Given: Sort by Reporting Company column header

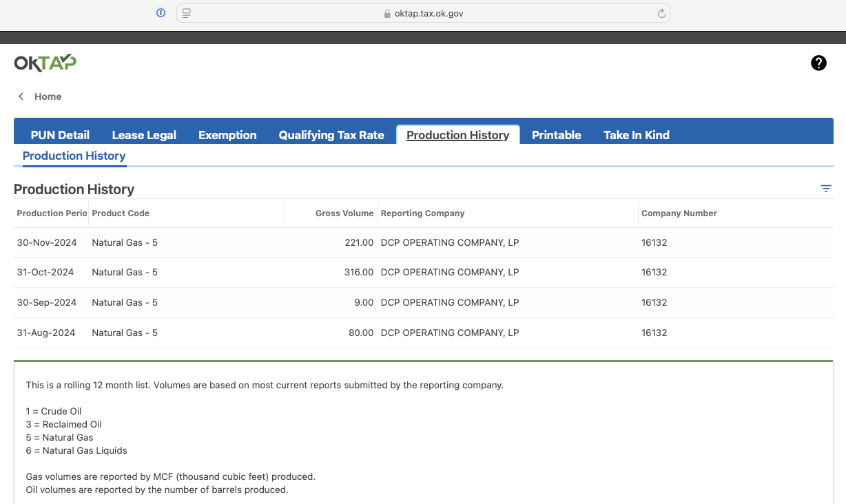Looking at the screenshot, I should [422, 213].
